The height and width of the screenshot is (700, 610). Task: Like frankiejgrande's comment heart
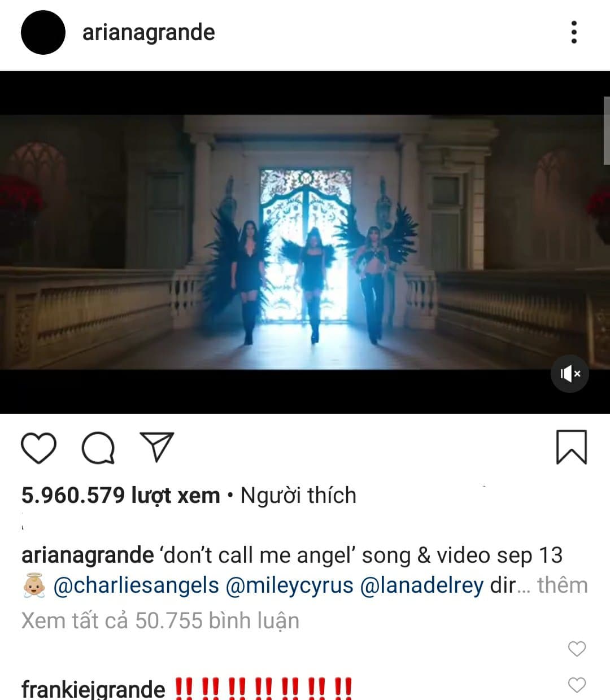[x=577, y=685]
